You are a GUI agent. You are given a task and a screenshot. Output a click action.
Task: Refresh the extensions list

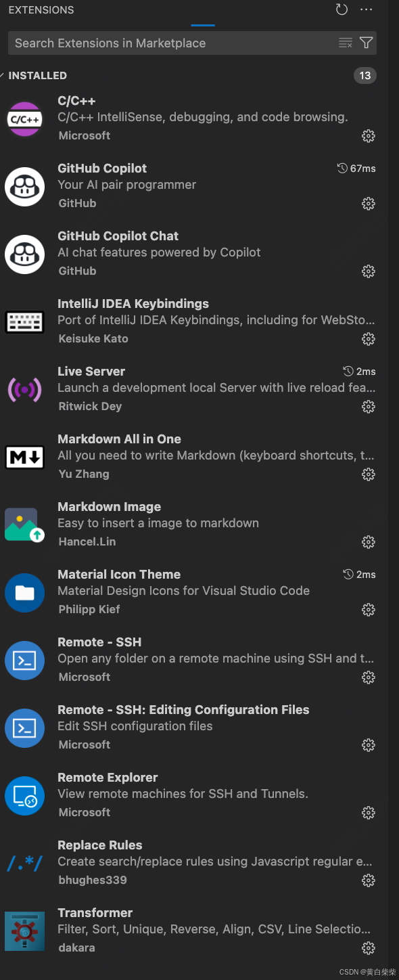tap(342, 9)
